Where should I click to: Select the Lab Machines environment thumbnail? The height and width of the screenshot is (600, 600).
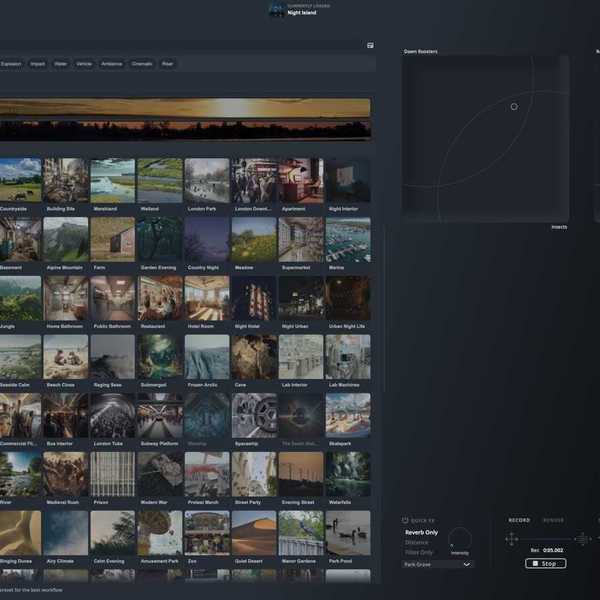348,357
